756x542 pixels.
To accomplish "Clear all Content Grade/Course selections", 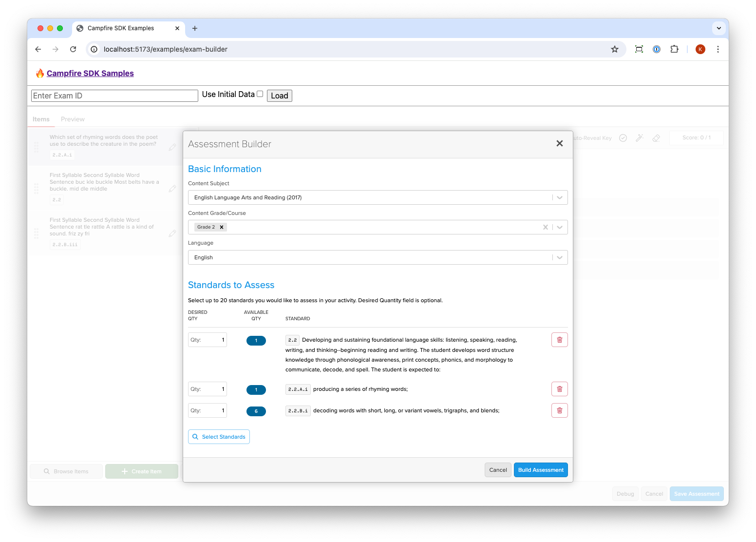I will (545, 227).
